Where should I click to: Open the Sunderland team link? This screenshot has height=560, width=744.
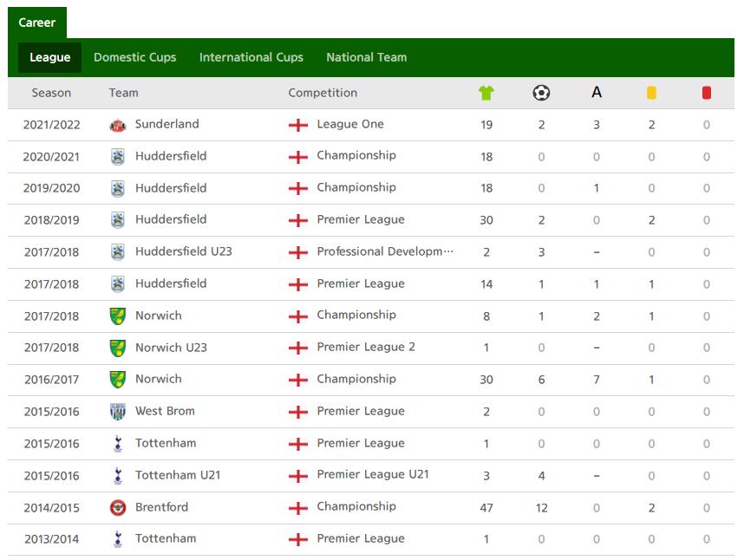click(x=167, y=124)
